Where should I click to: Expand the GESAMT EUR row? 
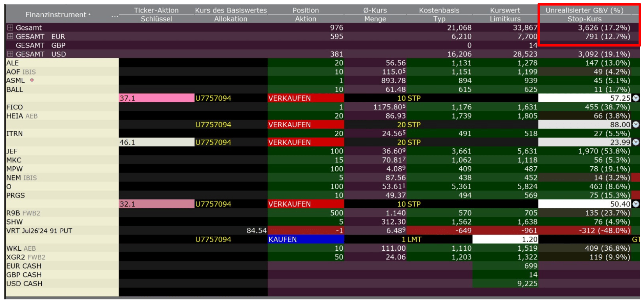point(11,37)
